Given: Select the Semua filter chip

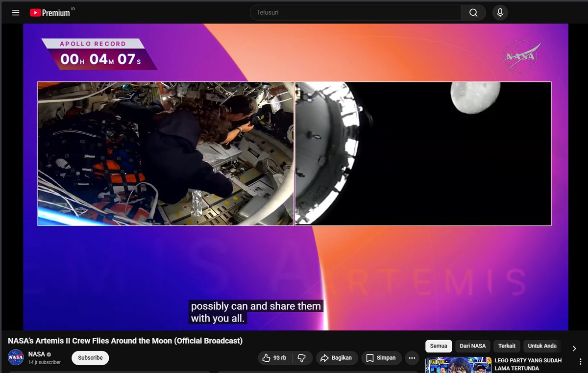Looking at the screenshot, I should [439, 346].
